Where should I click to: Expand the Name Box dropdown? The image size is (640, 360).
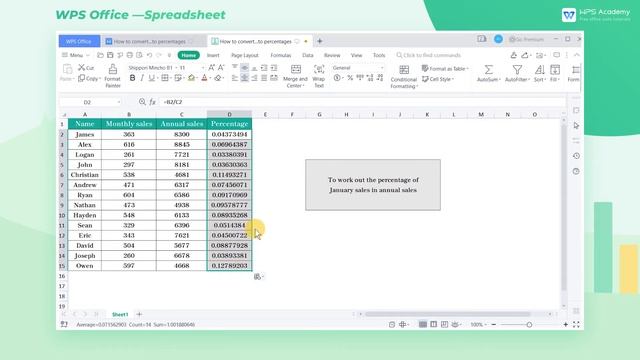click(x=119, y=102)
